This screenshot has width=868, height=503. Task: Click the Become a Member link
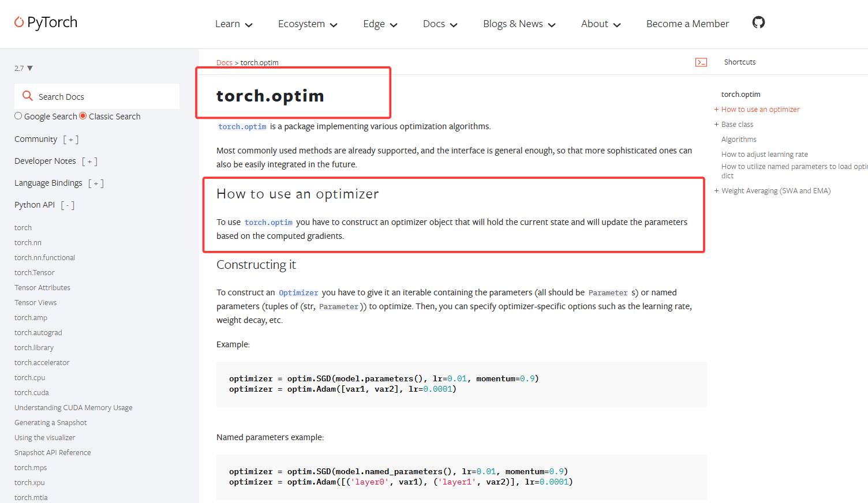pyautogui.click(x=687, y=24)
